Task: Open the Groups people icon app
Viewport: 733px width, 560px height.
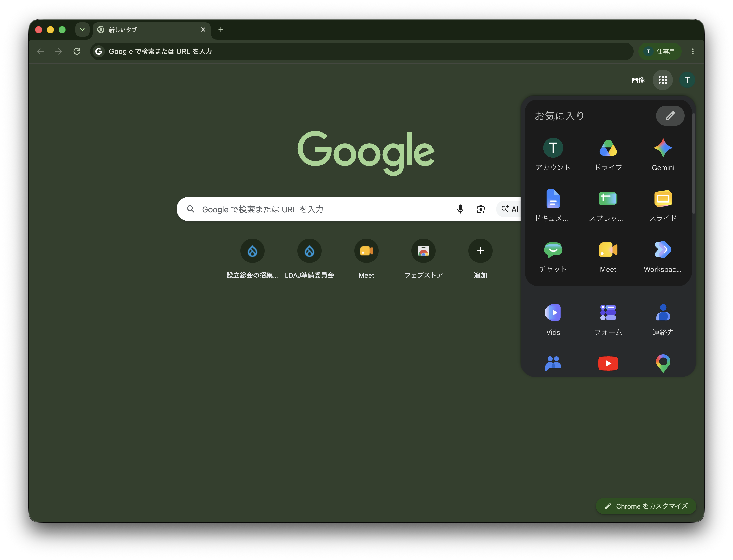Action: coord(553,363)
